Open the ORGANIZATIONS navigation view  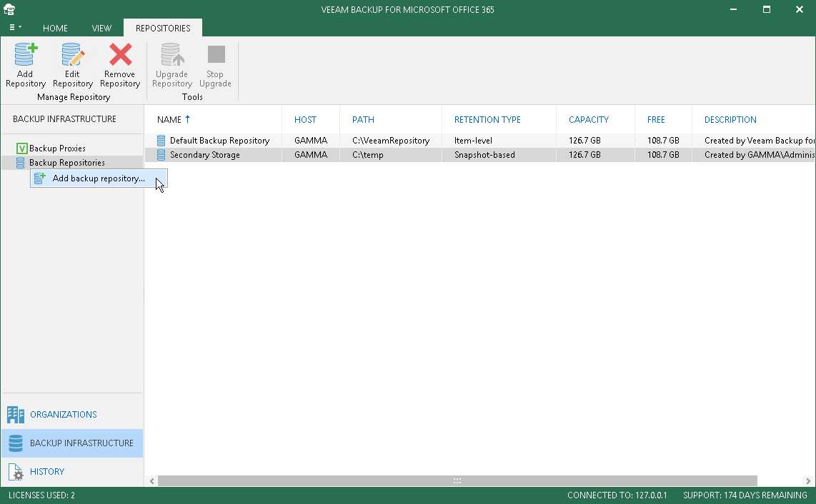click(72, 415)
